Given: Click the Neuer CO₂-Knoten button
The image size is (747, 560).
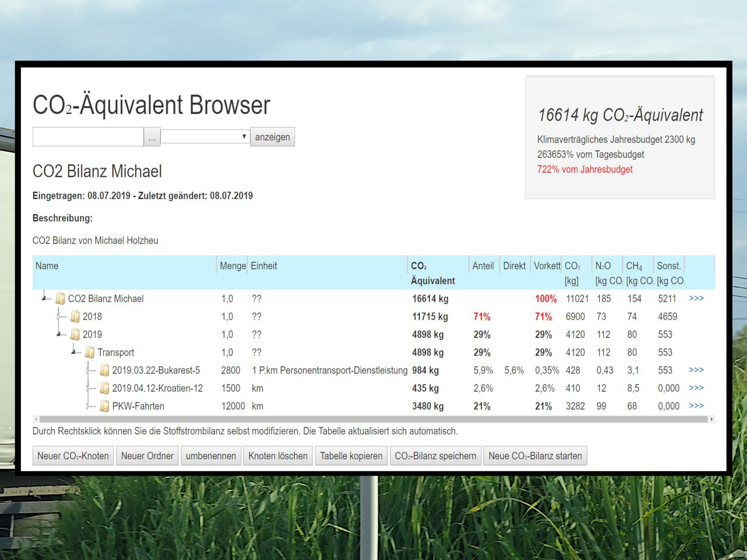Looking at the screenshot, I should [x=73, y=456].
